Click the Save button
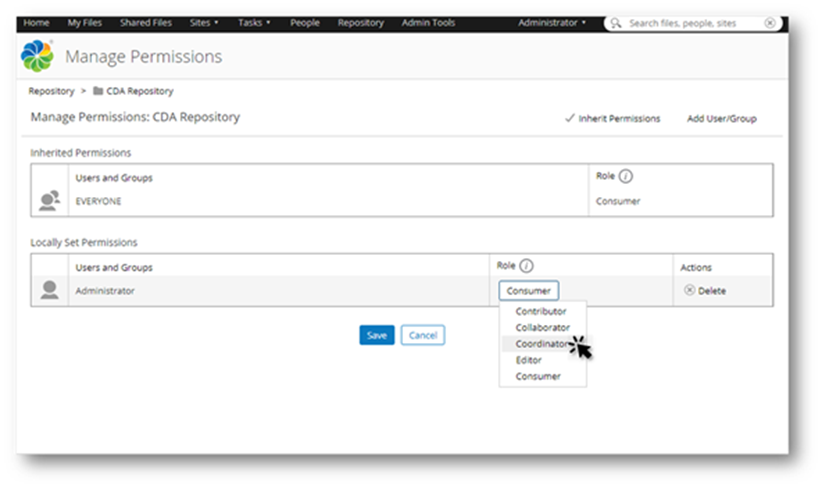This screenshot has width=822, height=488. click(377, 335)
